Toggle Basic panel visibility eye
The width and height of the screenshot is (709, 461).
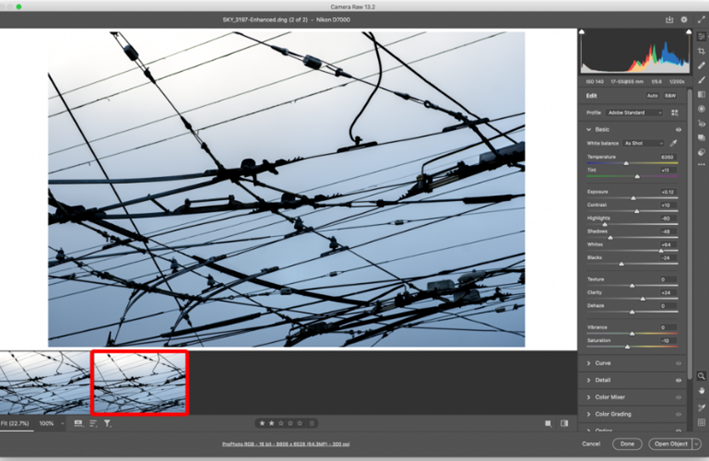678,129
